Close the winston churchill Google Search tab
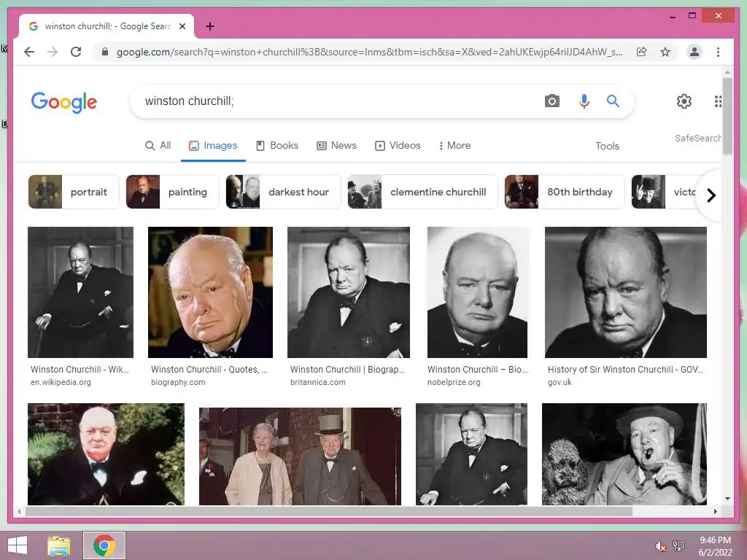This screenshot has height=560, width=747. (182, 26)
